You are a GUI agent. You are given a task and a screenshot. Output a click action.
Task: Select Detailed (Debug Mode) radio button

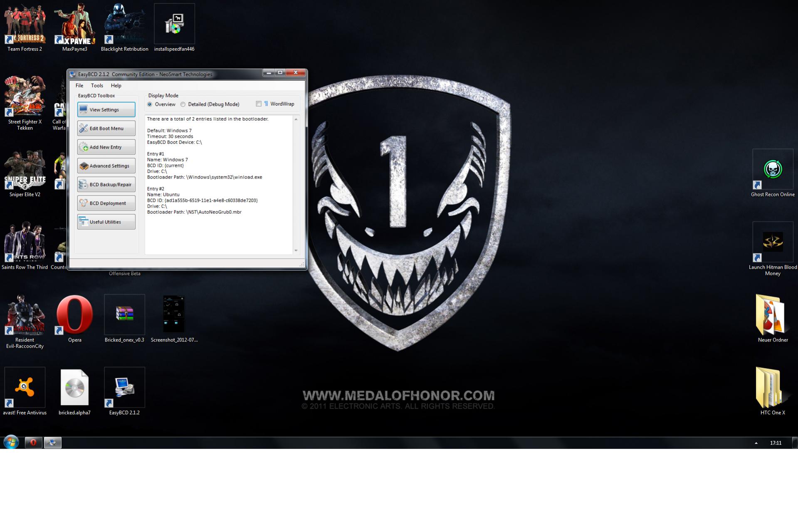coord(210,104)
